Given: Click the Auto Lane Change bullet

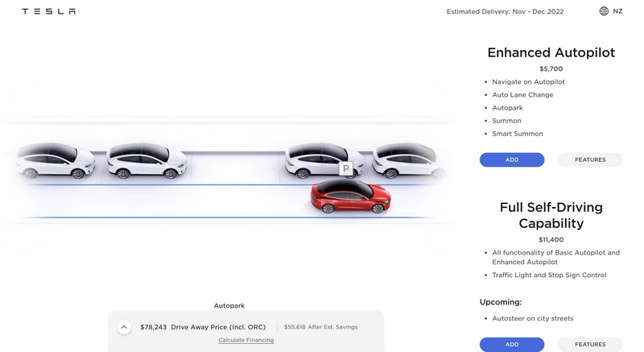Looking at the screenshot, I should [x=522, y=95].
